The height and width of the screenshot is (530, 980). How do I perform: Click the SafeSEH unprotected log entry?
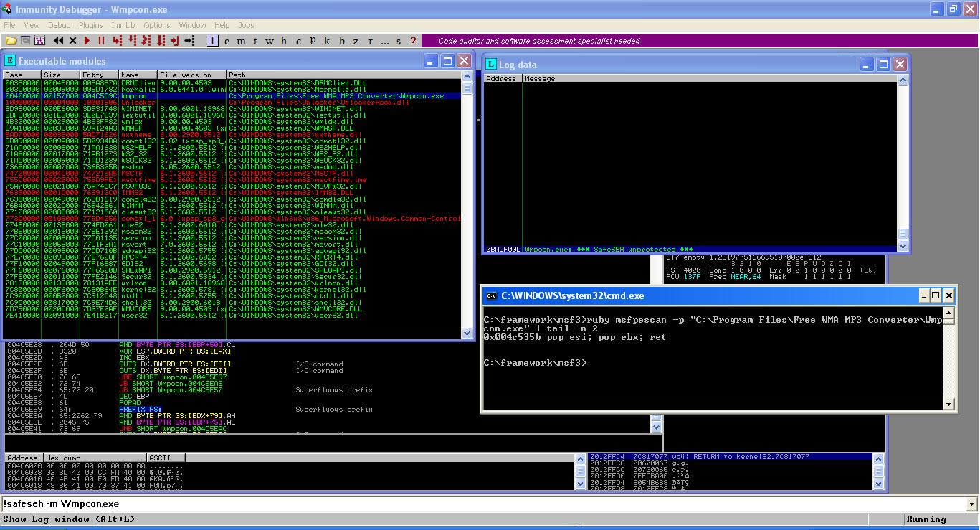coord(691,250)
